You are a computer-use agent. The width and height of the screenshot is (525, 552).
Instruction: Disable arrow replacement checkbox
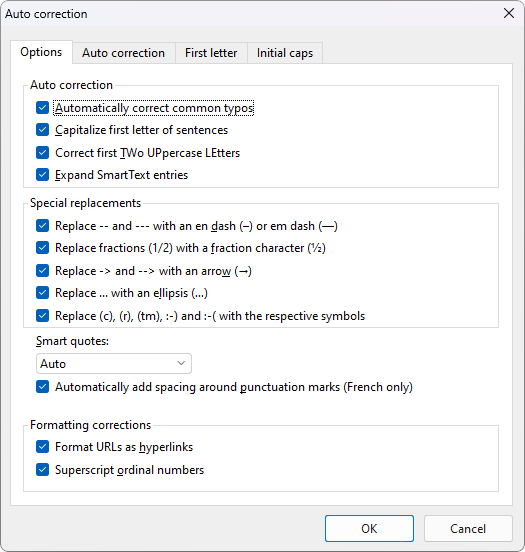pyautogui.click(x=42, y=271)
